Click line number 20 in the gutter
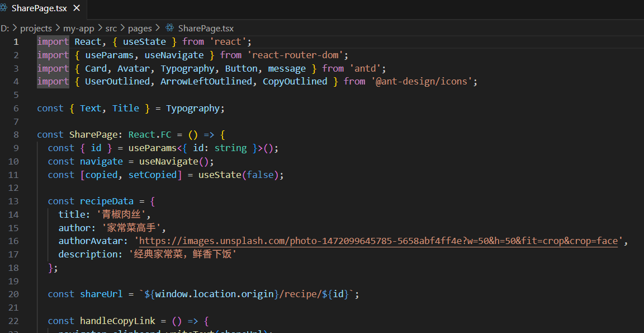 [13, 294]
